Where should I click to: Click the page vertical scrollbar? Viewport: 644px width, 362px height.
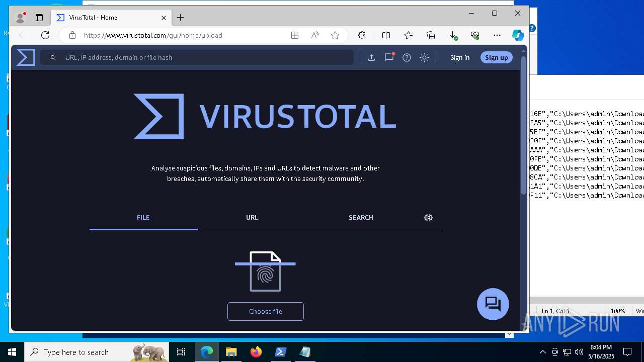click(x=523, y=126)
